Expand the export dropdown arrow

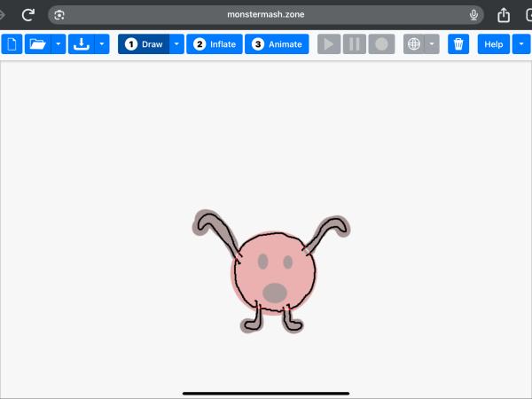(103, 44)
